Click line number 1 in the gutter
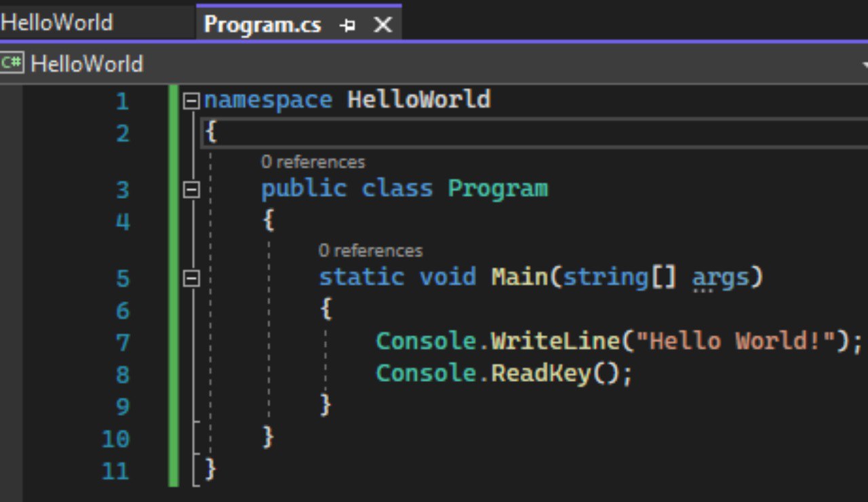The width and height of the screenshot is (868, 502). tap(122, 102)
